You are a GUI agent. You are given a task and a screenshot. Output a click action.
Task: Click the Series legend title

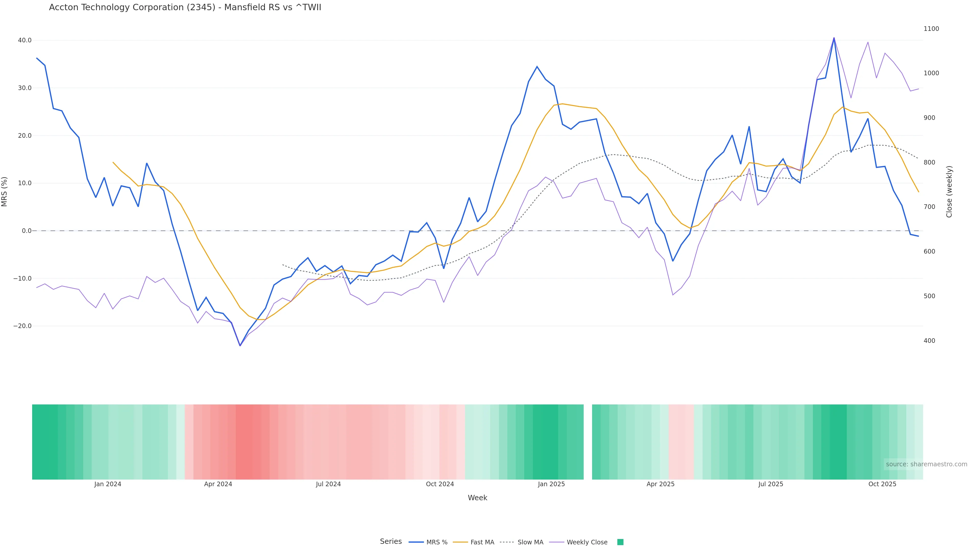tap(391, 542)
